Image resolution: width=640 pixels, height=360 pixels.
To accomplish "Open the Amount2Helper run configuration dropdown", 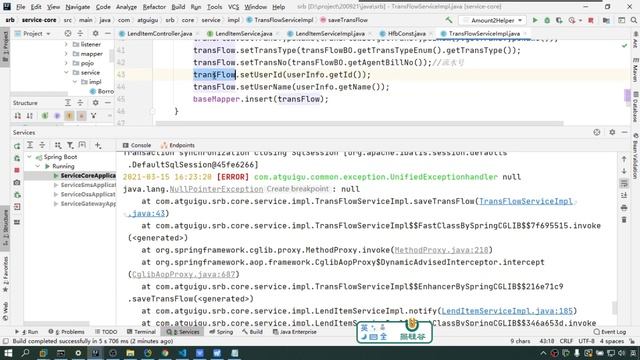I will coord(492,20).
